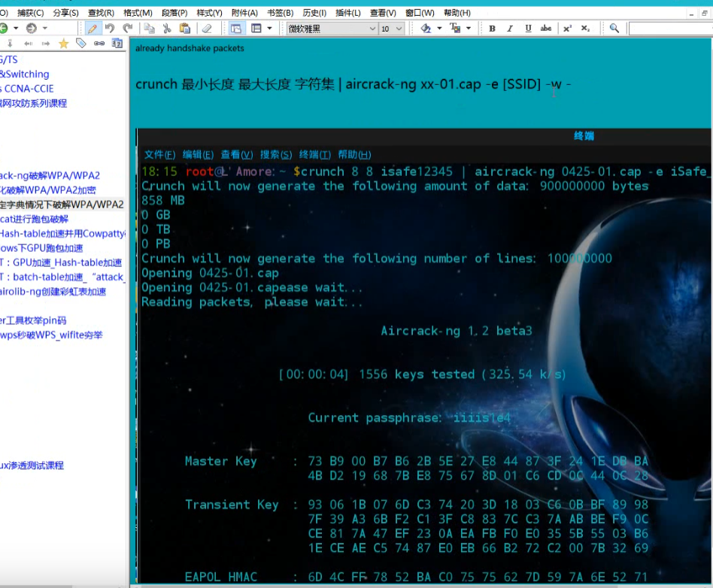Select the ack-ng破解WPA/WPA2 tree node
Screen dimensions: 713x588
[50, 175]
